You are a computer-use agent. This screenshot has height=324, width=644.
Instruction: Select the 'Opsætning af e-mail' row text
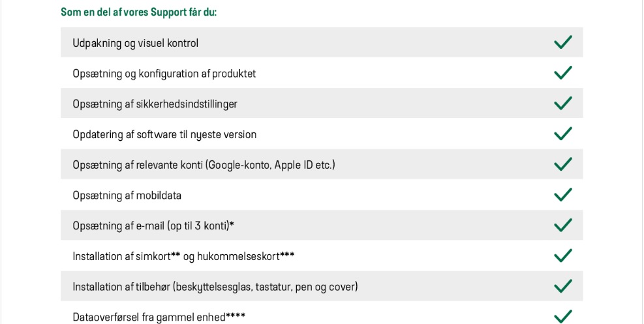tap(153, 226)
